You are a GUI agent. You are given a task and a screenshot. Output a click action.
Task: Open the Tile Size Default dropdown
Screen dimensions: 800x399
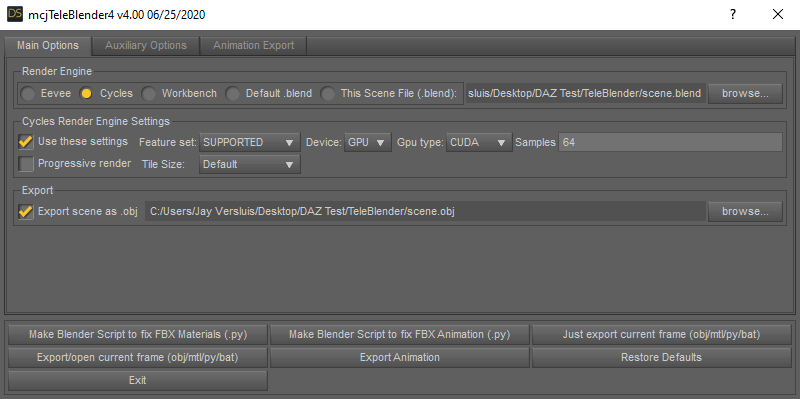point(249,164)
